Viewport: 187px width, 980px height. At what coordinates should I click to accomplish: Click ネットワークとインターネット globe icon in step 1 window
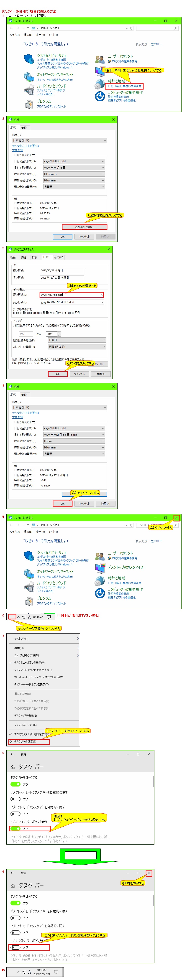point(29,77)
